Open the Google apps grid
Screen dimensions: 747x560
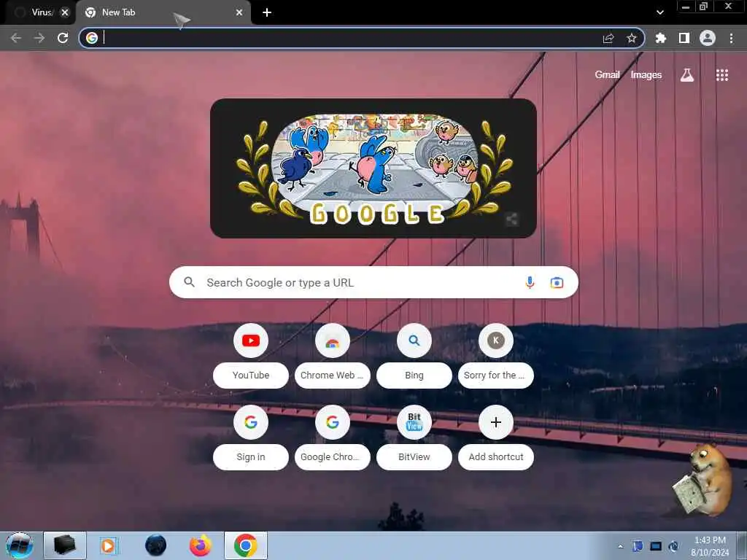[721, 75]
